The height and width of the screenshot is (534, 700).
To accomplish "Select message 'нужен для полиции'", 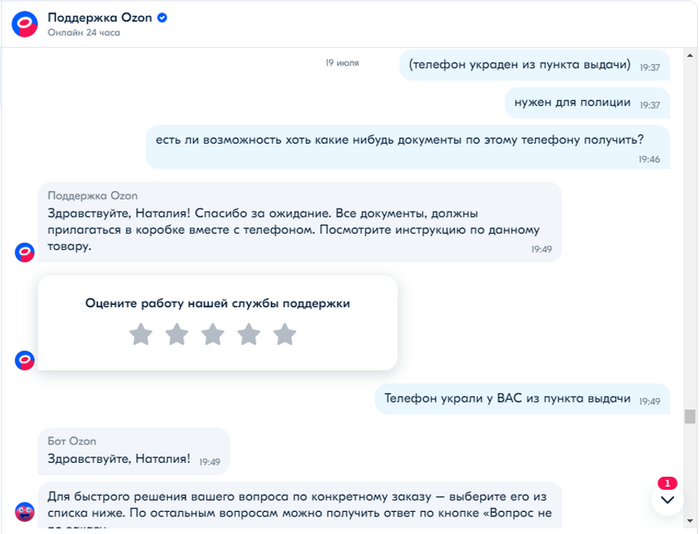I will [x=587, y=103].
